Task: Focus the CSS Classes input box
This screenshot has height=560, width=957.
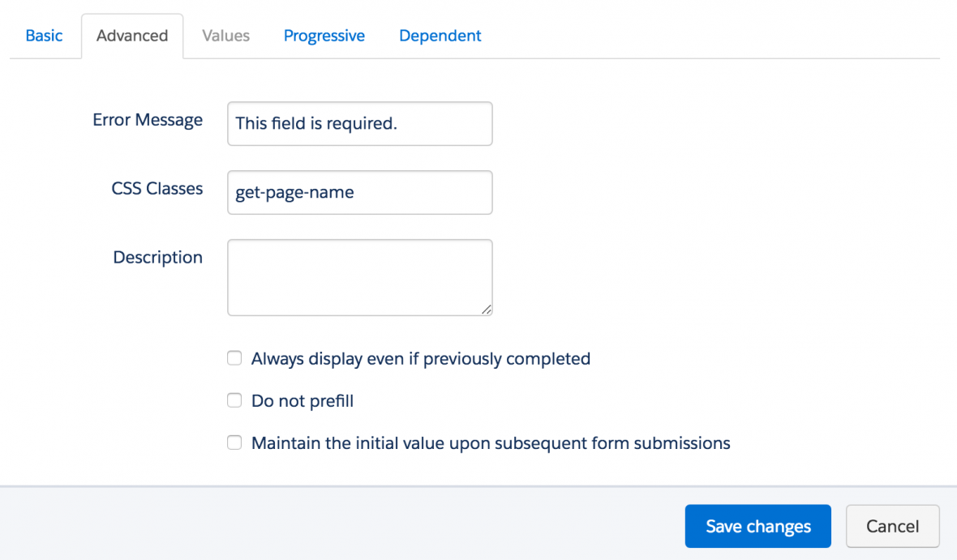Action: point(359,192)
